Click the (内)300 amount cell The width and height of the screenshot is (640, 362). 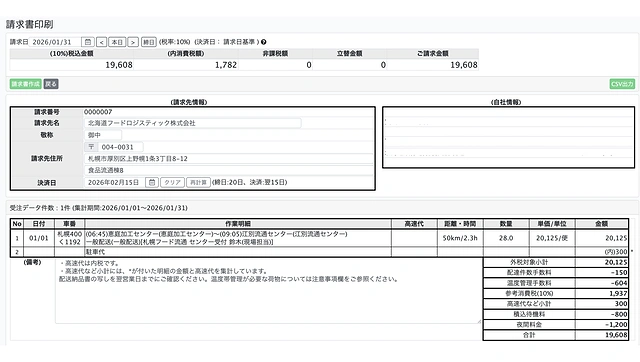(602, 252)
